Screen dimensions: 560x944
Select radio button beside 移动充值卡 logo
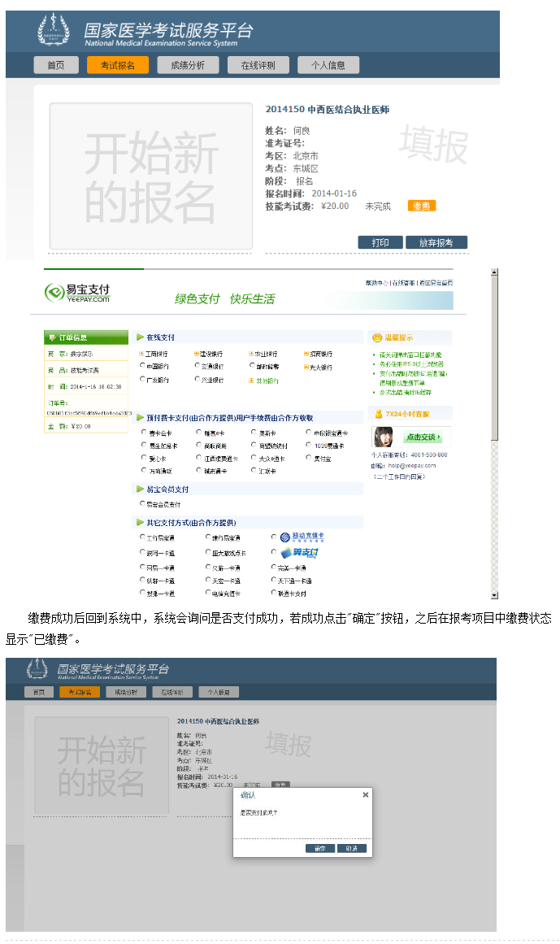[274, 536]
